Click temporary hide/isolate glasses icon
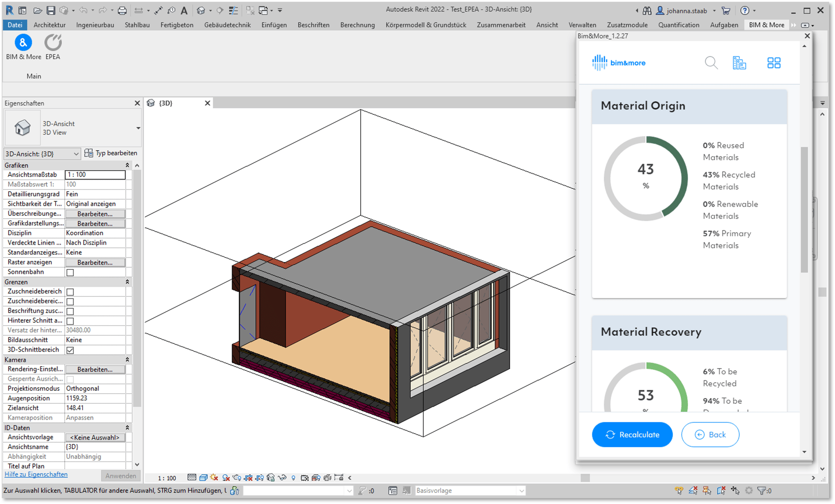 (282, 477)
